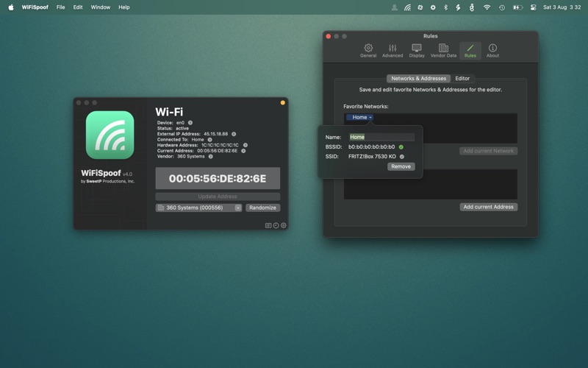Image resolution: width=588 pixels, height=368 pixels.
Task: Click the gear icon in the menu bar
Action: point(433,7)
